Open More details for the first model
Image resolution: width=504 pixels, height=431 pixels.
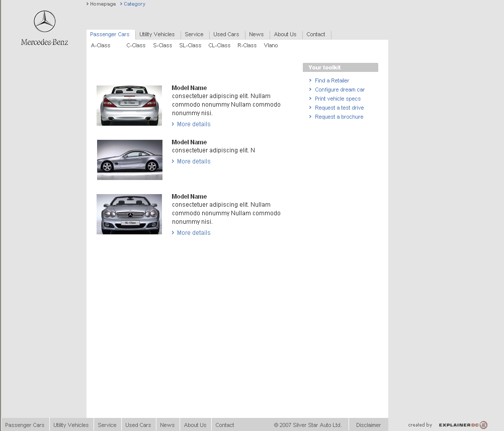pyautogui.click(x=193, y=124)
